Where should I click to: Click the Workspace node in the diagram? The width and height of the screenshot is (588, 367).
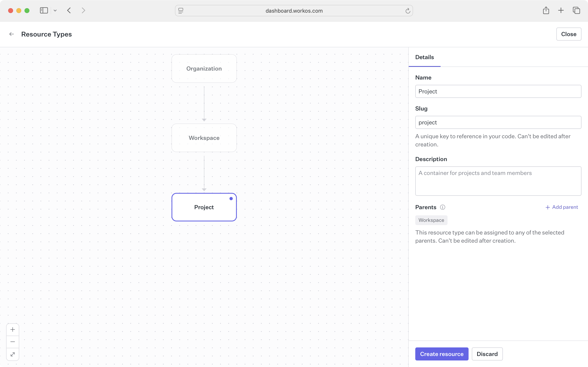(x=204, y=138)
